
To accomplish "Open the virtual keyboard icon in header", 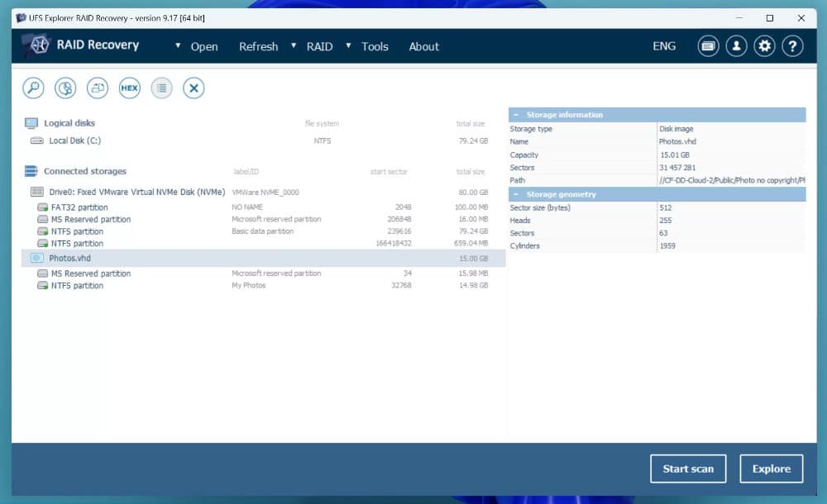I will 708,46.
